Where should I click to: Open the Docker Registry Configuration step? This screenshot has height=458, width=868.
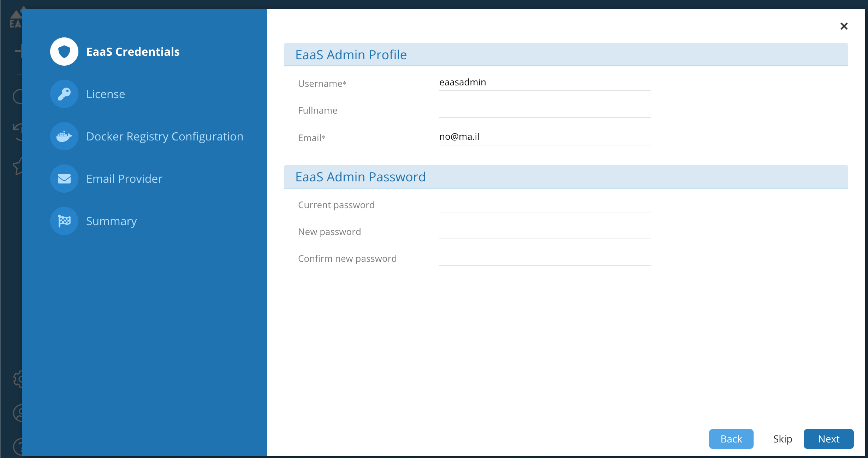pos(165,137)
